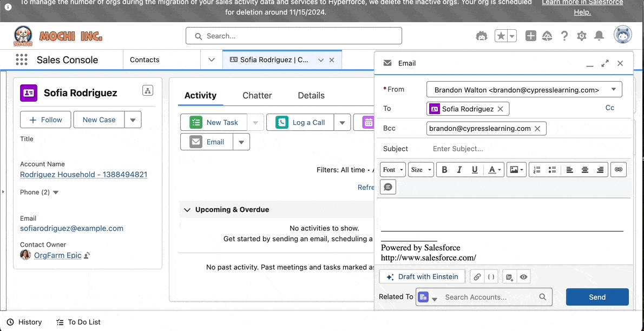Open Sofia Rodriguez tab actions chevron
Image resolution: width=644 pixels, height=331 pixels.
coord(321,60)
